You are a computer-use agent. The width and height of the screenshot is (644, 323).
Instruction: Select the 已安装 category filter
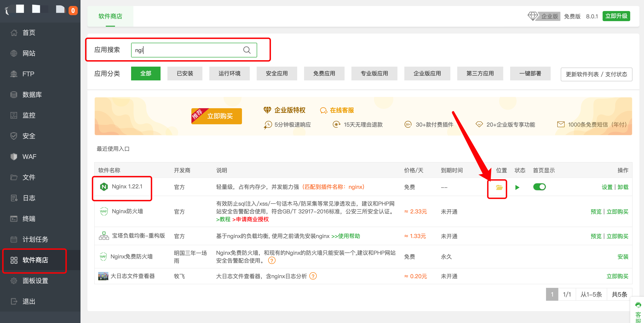click(x=185, y=73)
